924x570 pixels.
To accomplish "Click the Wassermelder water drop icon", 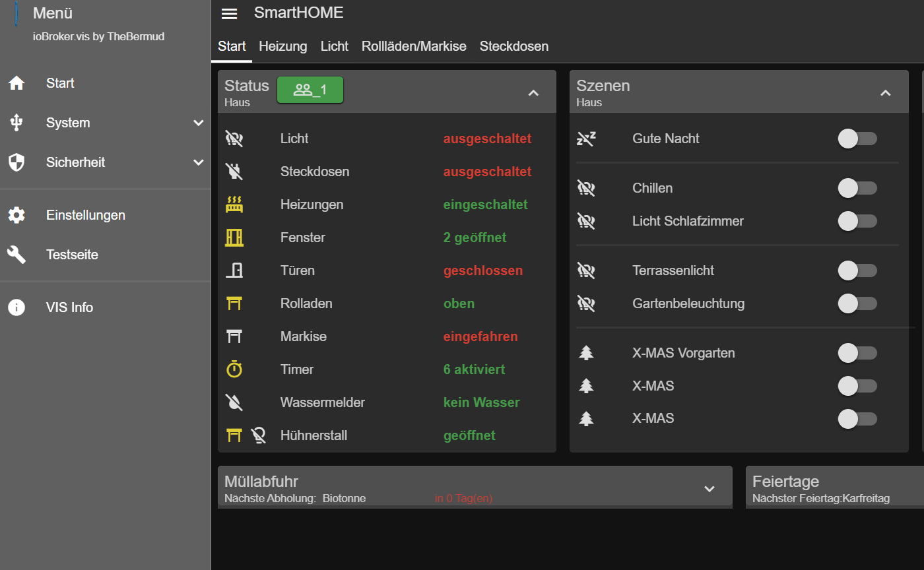I will (x=234, y=402).
